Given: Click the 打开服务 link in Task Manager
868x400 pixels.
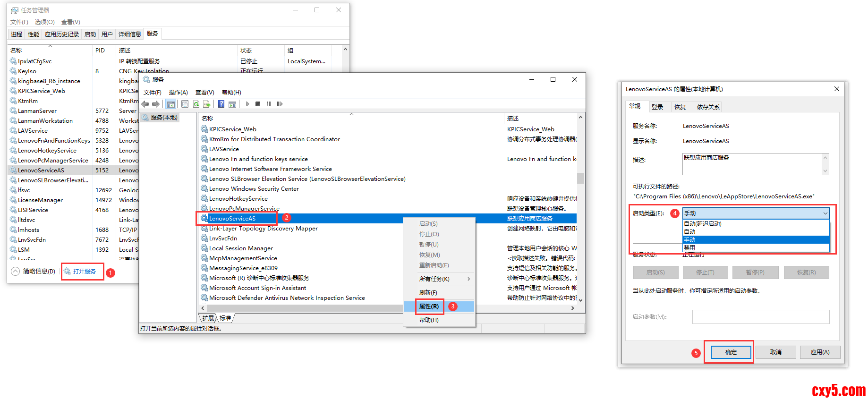Looking at the screenshot, I should point(84,271).
